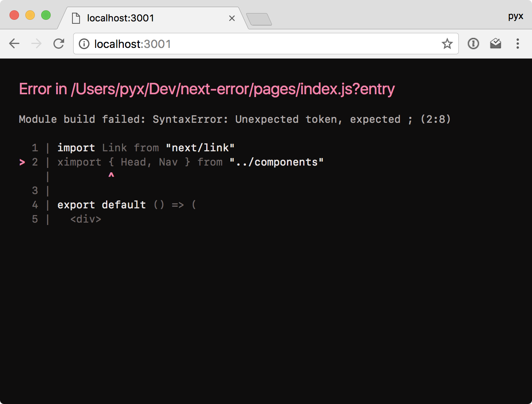The width and height of the screenshot is (532, 404).
Task: Bookmark this page with the star icon
Action: [x=447, y=44]
